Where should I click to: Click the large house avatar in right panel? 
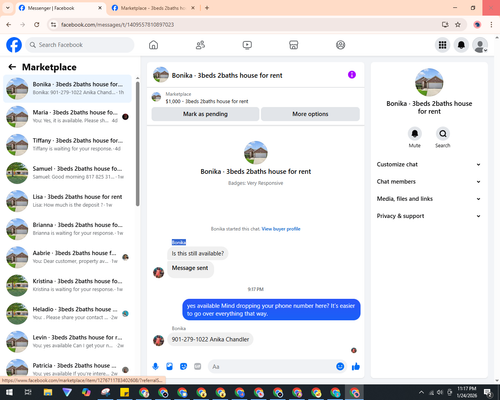click(x=429, y=82)
